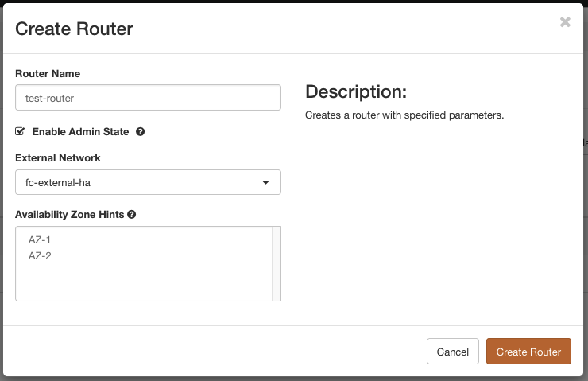
Task: Click the Enable Admin State label text
Action: [81, 132]
